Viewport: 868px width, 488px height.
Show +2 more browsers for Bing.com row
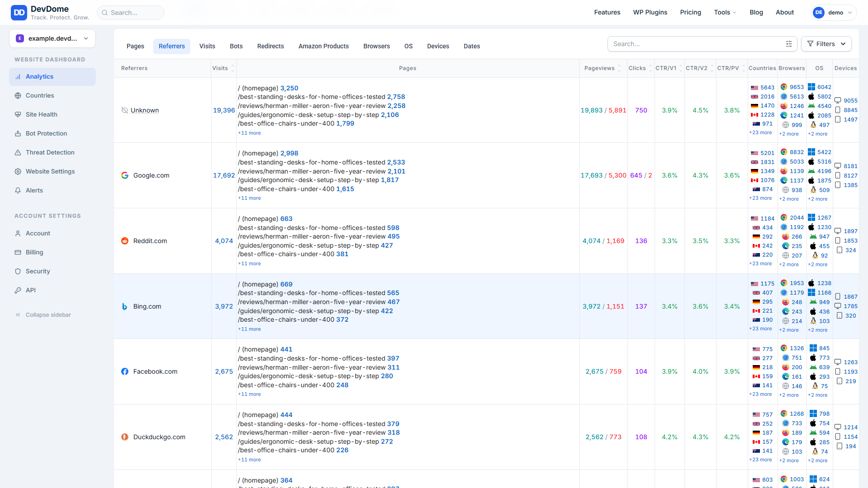[x=789, y=330]
